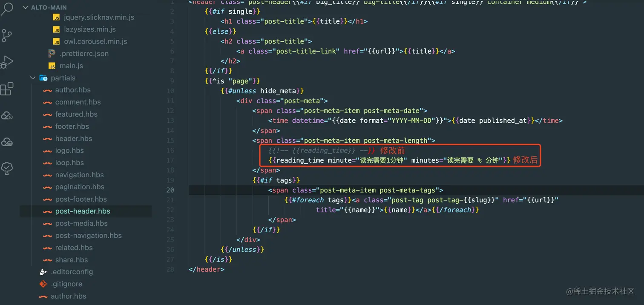The height and width of the screenshot is (305, 644).
Task: Click the Prettier icon beside .prettierrc.json
Action: click(x=52, y=54)
